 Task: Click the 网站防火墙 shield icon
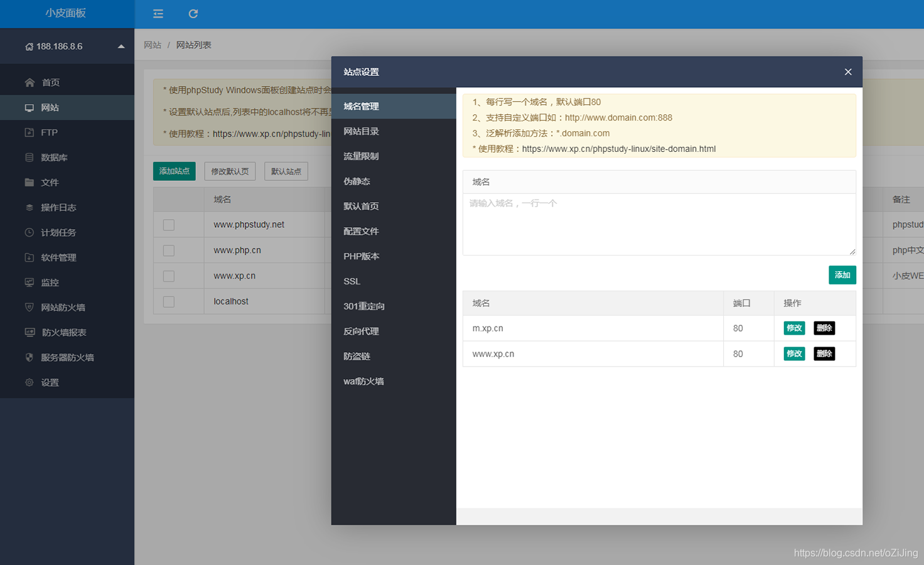click(x=30, y=308)
